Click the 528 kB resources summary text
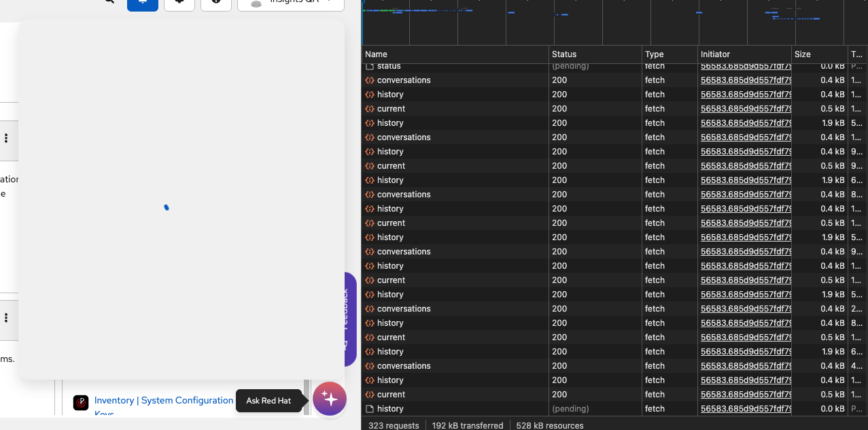The height and width of the screenshot is (430, 868). (x=550, y=425)
